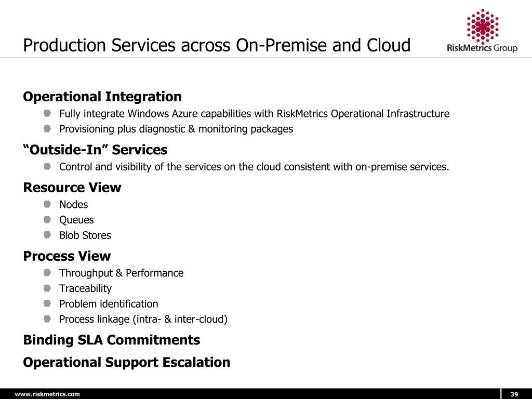
Task: Click the Fully integrate Windows Azure line
Action: click(x=254, y=114)
